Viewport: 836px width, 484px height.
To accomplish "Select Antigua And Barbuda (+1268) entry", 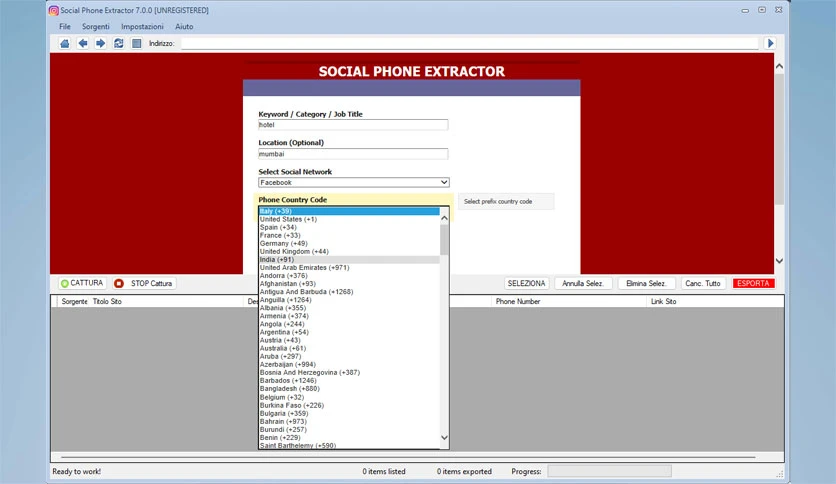I will click(349, 292).
